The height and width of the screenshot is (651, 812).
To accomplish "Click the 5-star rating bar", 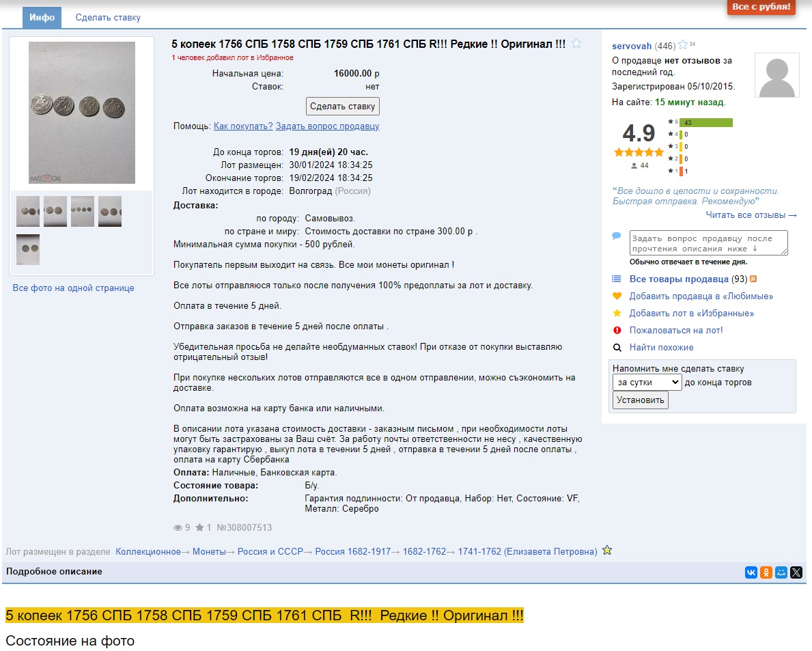I will pos(705,123).
